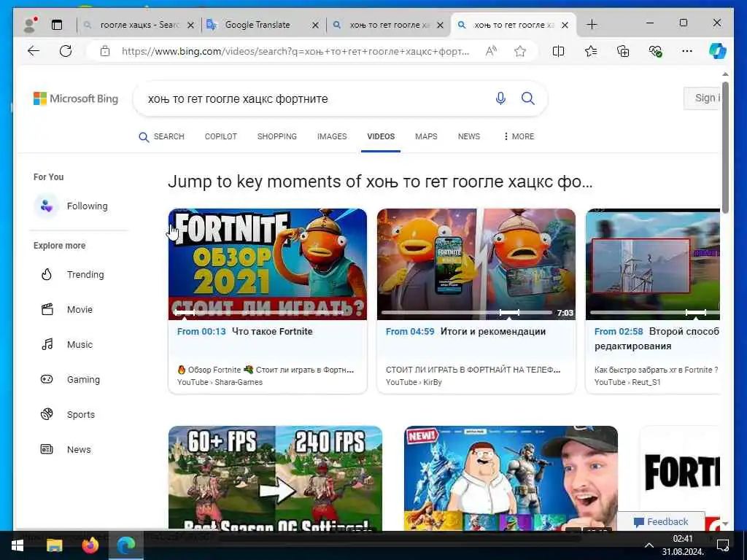The image size is (747, 560).
Task: Launch Firefox from the taskbar
Action: coord(90,545)
